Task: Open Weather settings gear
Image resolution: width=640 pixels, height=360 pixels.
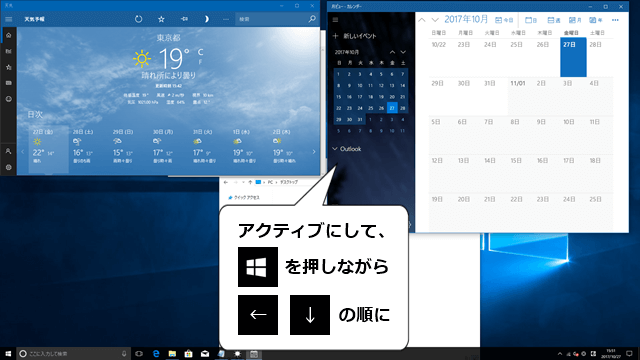Action: (x=9, y=167)
